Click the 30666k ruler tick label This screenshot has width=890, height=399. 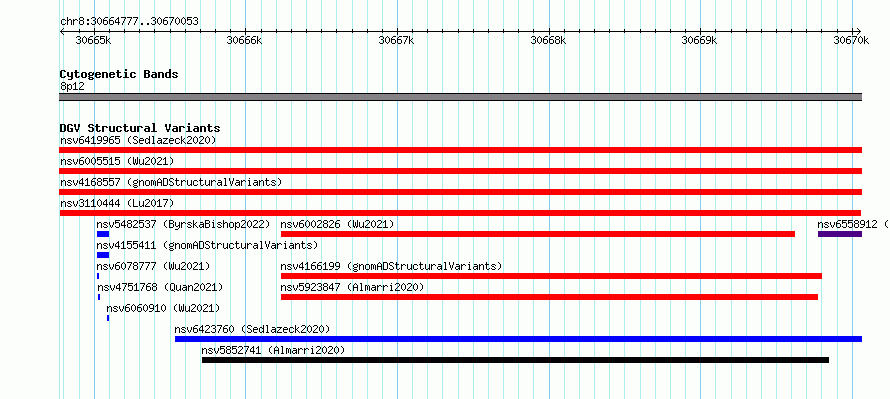(x=245, y=40)
